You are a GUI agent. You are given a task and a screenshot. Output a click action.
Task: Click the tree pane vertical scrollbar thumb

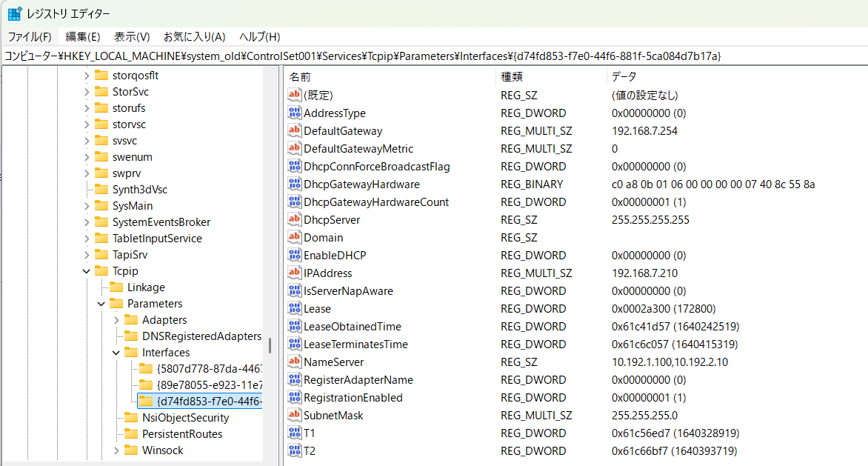(x=270, y=345)
